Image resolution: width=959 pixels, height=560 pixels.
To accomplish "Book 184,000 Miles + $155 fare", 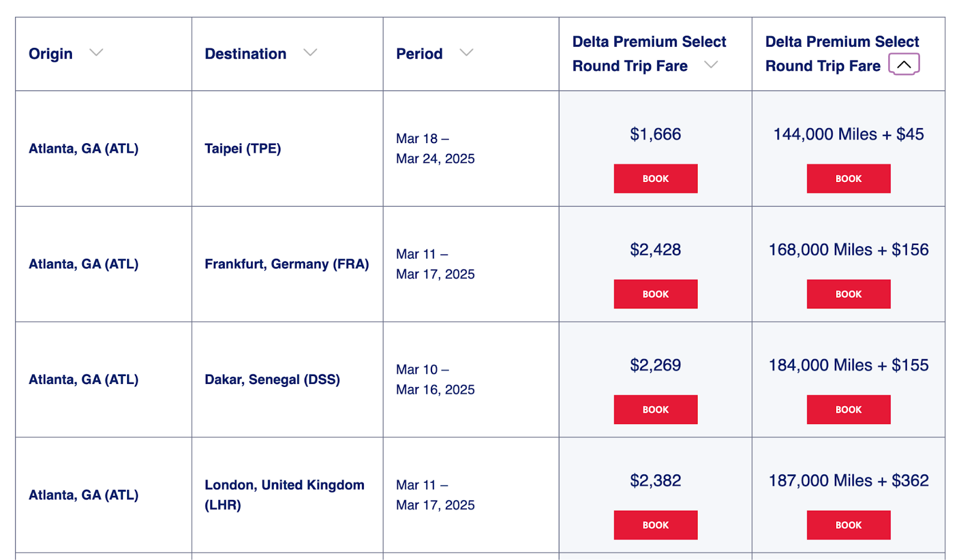I will (848, 410).
